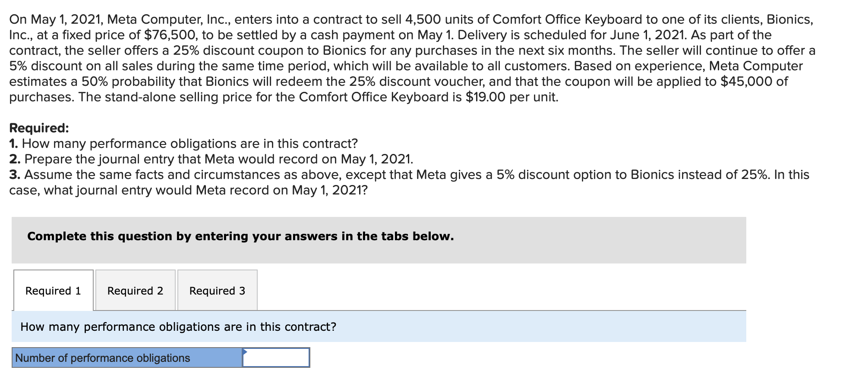Click requirement 3 about the 5% discount option
This screenshot has height=370, width=868.
click(x=409, y=175)
